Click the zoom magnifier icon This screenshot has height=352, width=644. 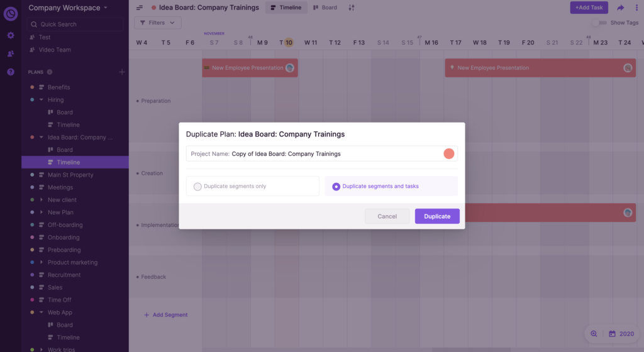tap(593, 334)
